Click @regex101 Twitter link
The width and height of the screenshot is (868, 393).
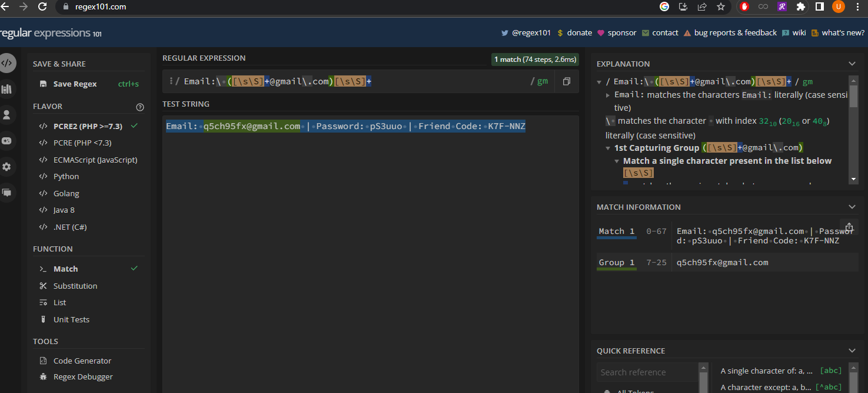pos(526,33)
